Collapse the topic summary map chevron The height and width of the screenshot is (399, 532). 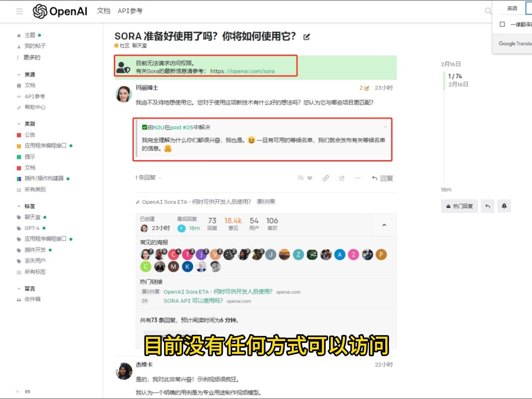pyautogui.click(x=384, y=225)
